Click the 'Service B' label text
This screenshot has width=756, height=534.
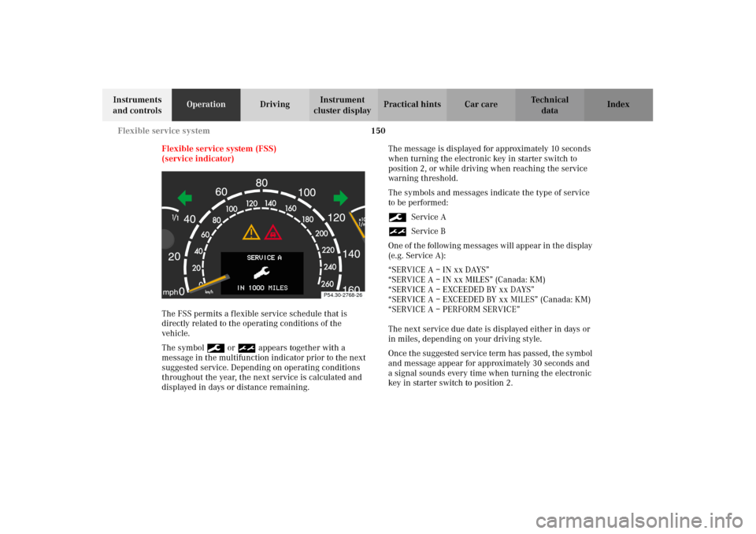(428, 231)
